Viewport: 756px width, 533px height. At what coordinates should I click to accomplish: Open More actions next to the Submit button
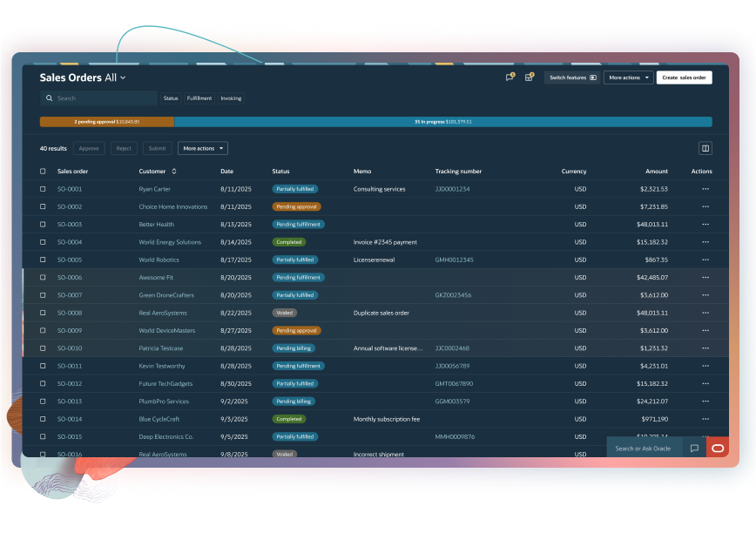202,147
